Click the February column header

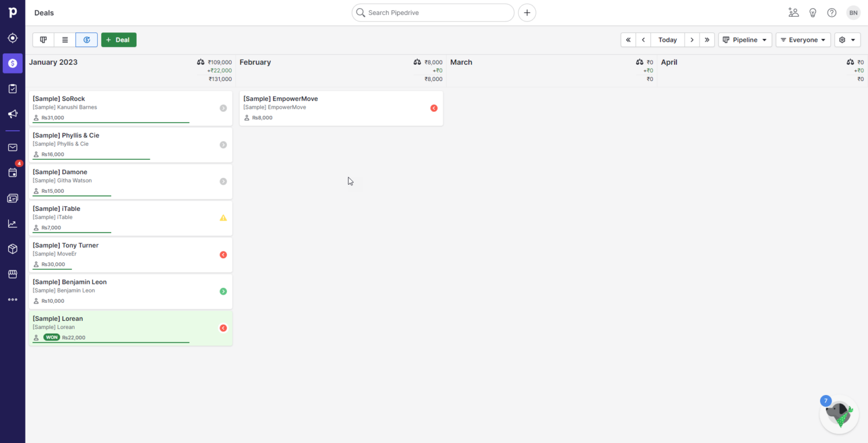click(x=255, y=62)
